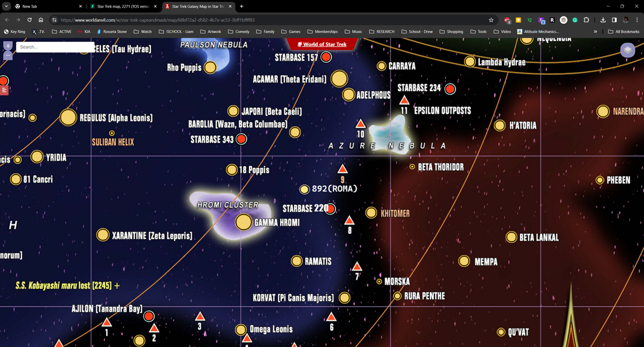Click the map Search input field

coord(55,47)
